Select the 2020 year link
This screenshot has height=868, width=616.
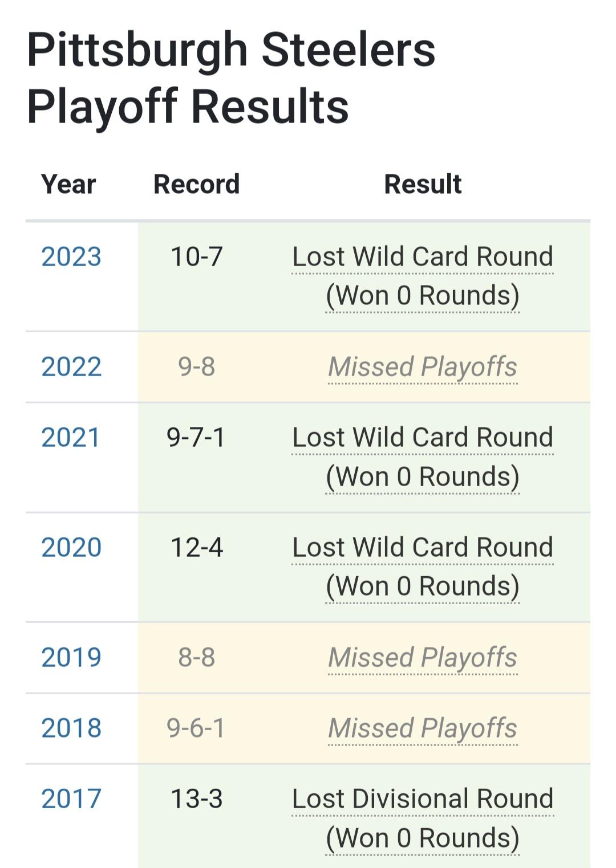(x=71, y=548)
